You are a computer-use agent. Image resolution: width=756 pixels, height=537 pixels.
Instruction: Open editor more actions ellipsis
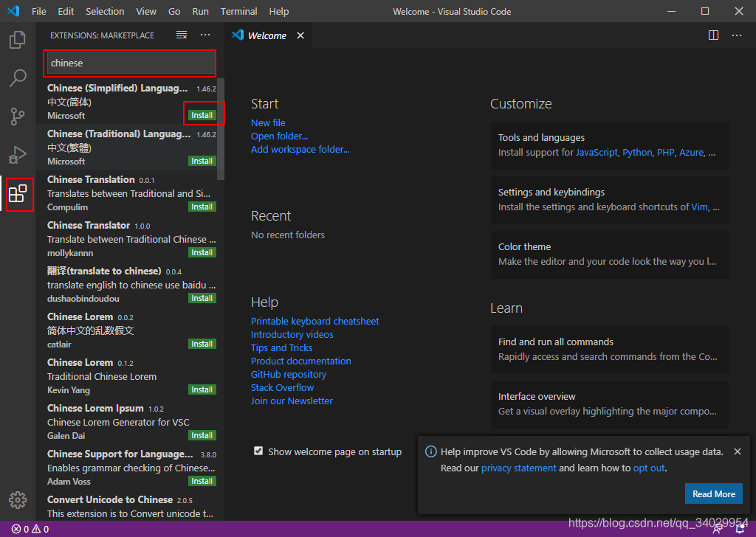pos(737,35)
